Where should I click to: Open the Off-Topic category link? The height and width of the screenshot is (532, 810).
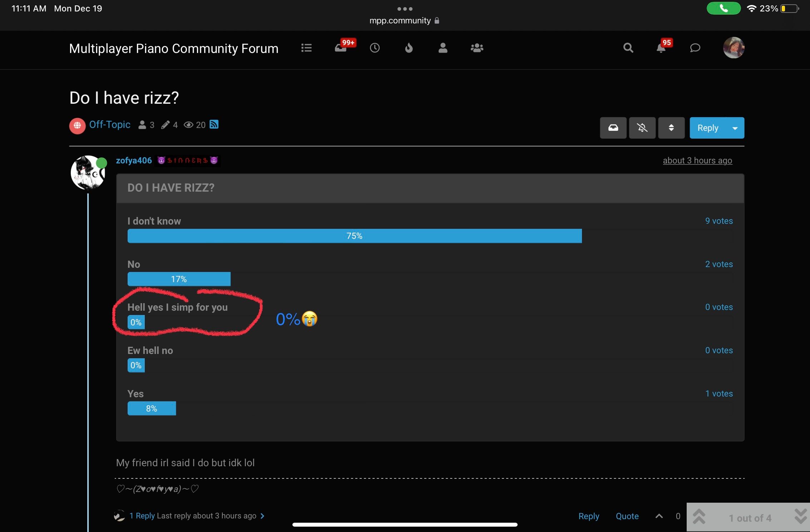click(109, 124)
